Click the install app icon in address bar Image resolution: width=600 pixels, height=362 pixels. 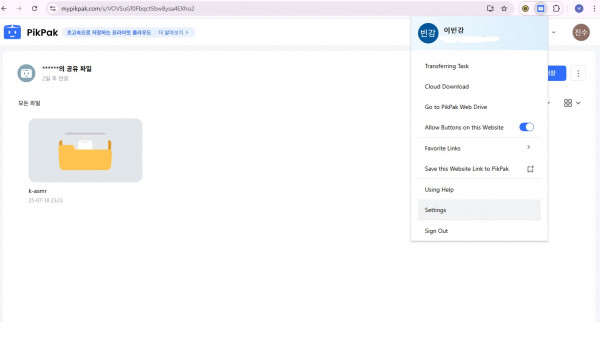[490, 8]
